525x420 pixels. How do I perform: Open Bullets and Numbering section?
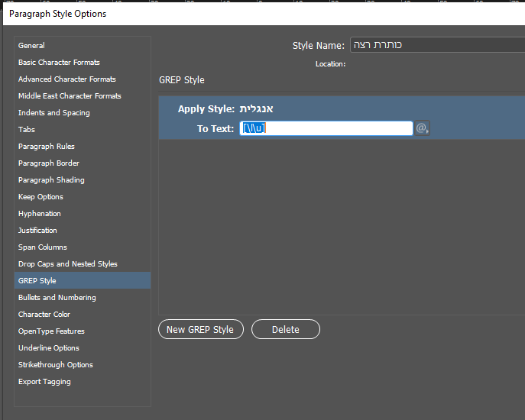pos(83,298)
